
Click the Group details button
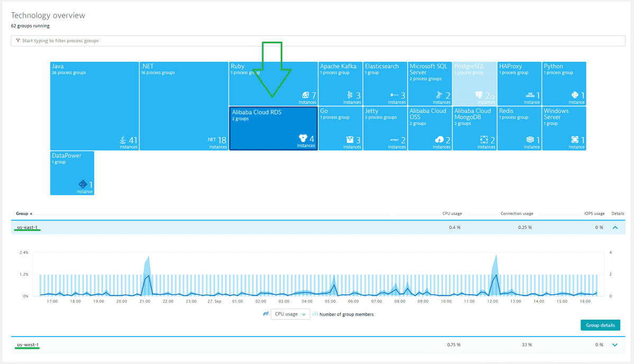click(600, 325)
